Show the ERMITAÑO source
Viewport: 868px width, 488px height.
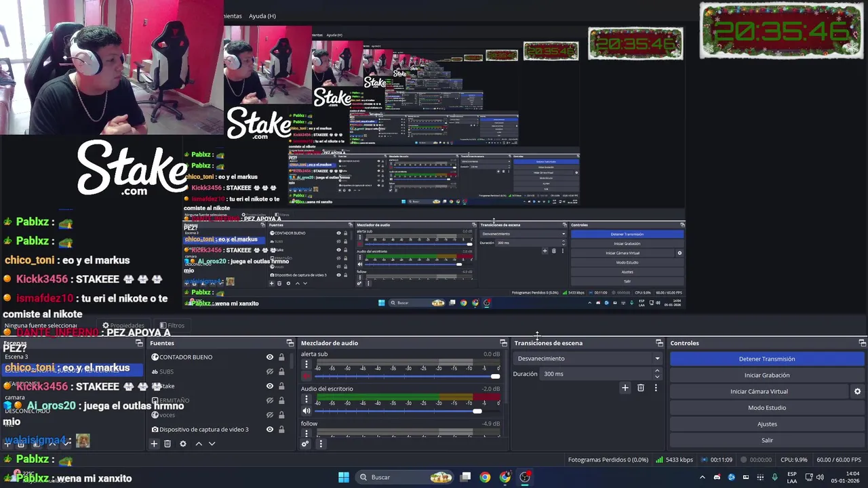click(270, 401)
